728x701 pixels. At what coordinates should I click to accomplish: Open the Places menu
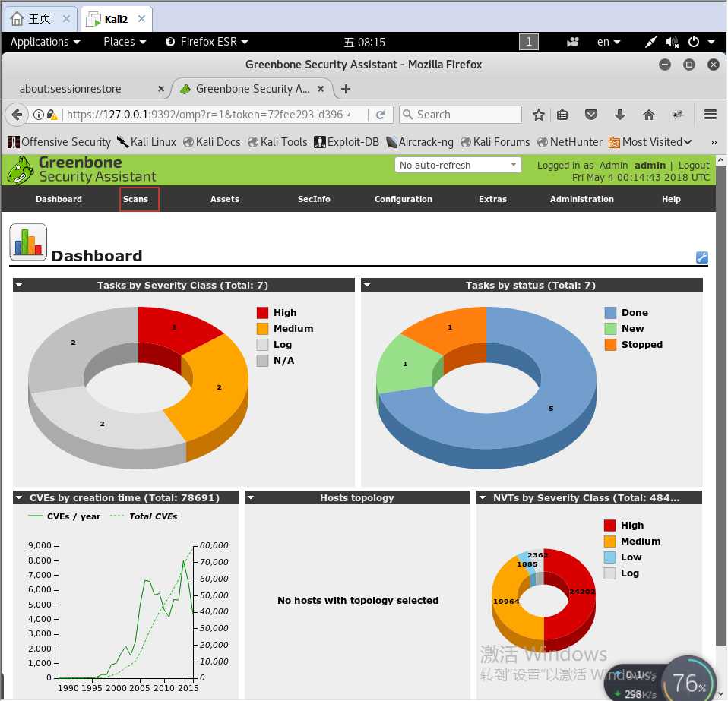125,43
